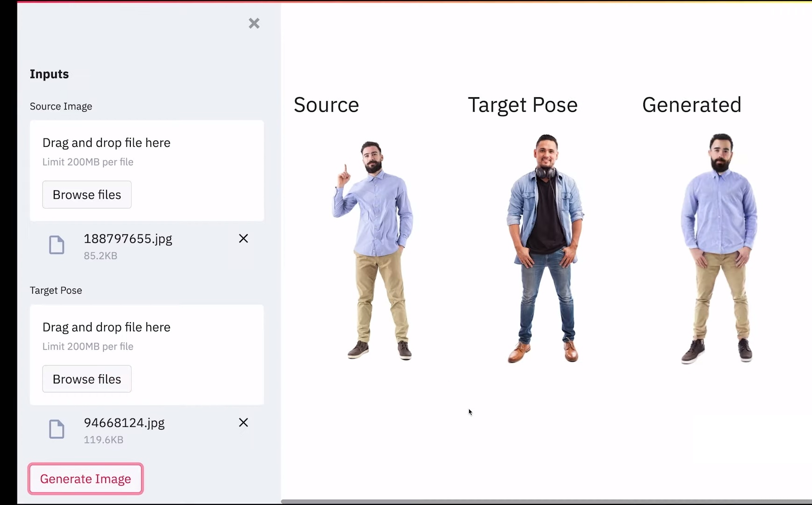Click the 94668124.jpg file name
The width and height of the screenshot is (812, 505).
(124, 423)
